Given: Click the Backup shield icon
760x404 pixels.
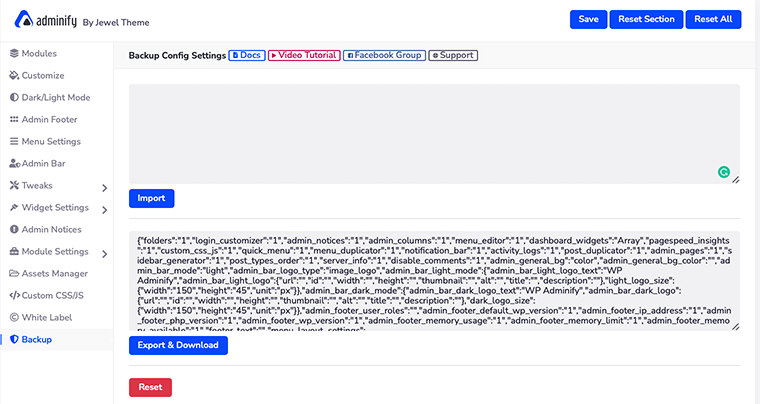Looking at the screenshot, I should click(14, 339).
